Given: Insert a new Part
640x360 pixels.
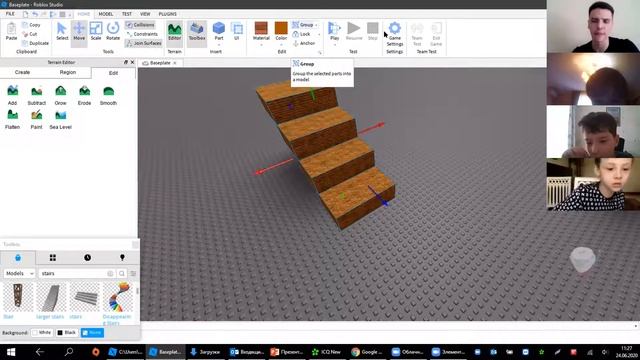Looking at the screenshot, I should [219, 32].
